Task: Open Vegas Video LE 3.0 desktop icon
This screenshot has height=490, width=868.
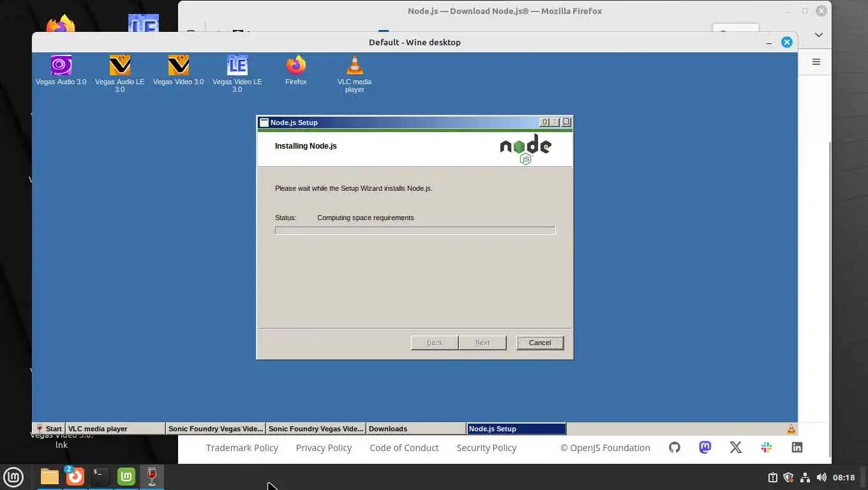Action: click(237, 74)
